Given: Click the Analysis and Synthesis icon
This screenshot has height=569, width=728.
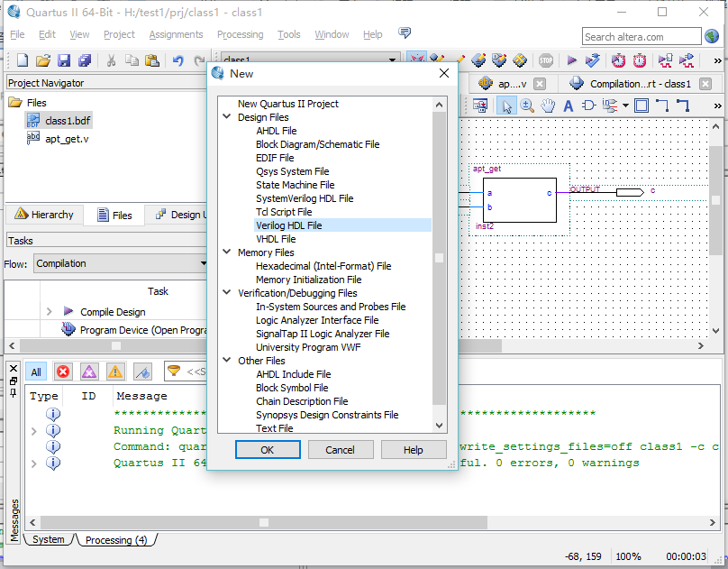Looking at the screenshot, I should (x=593, y=60).
